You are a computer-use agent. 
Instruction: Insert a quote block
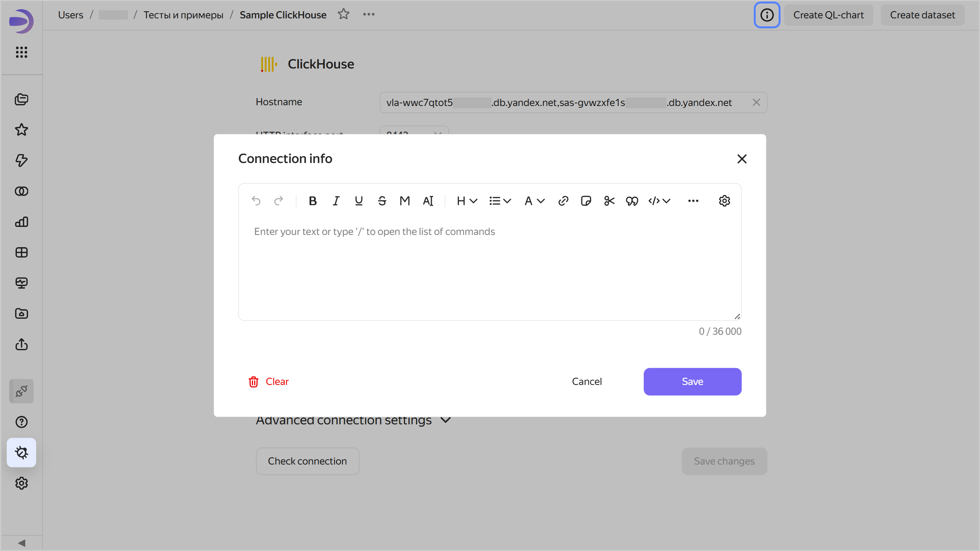click(632, 201)
